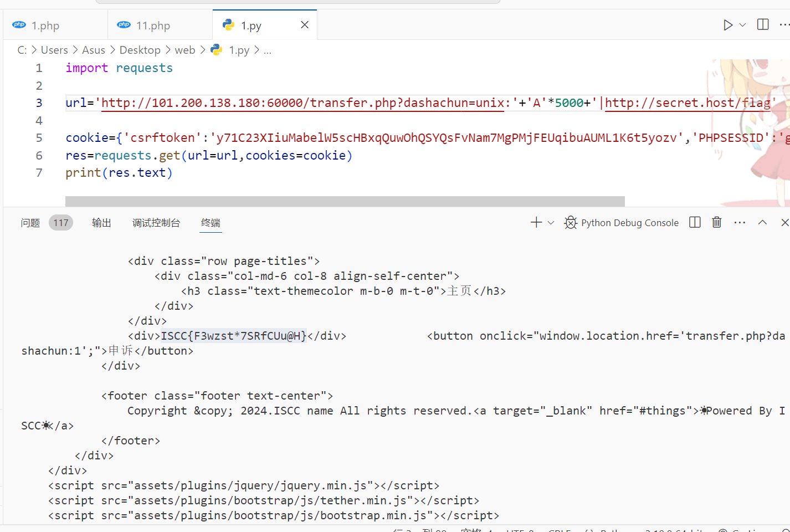Click the Copyright 2024.ISCC terminal line
Viewport: 790px width, 532px height.
pos(456,411)
